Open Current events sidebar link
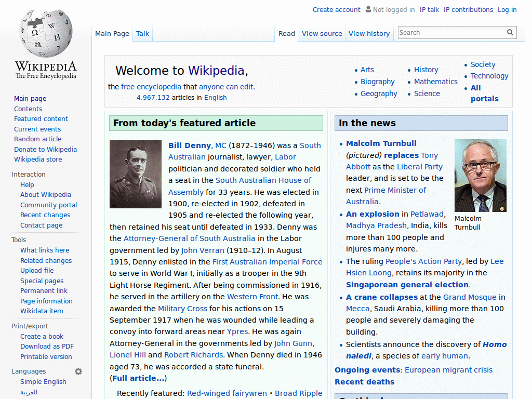The image size is (532, 399). pos(37,129)
